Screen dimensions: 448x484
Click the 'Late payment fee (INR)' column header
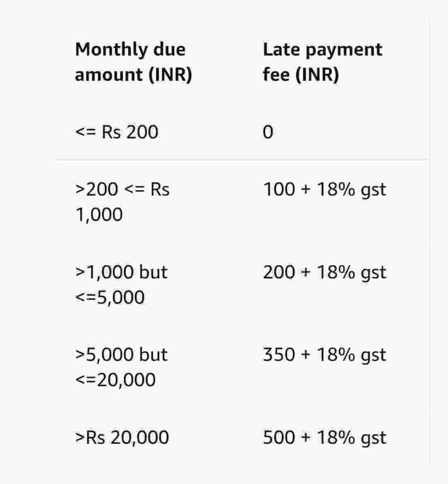[x=323, y=62]
